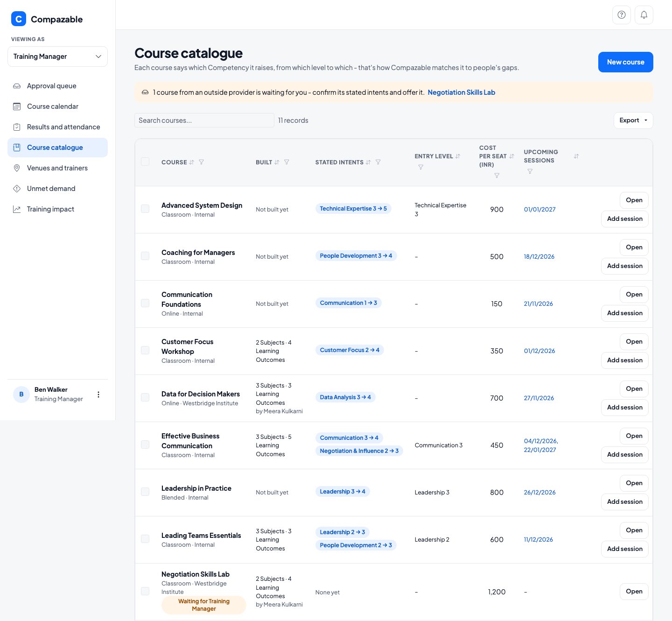Filter the Cost Per Seat column
Viewport: 672px width, 621px height.
pyautogui.click(x=497, y=176)
